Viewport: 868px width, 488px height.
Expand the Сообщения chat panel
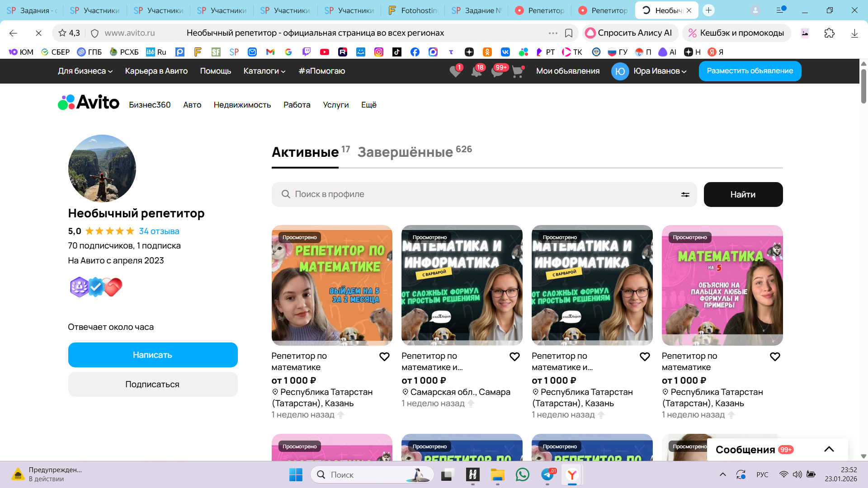coord(829,449)
